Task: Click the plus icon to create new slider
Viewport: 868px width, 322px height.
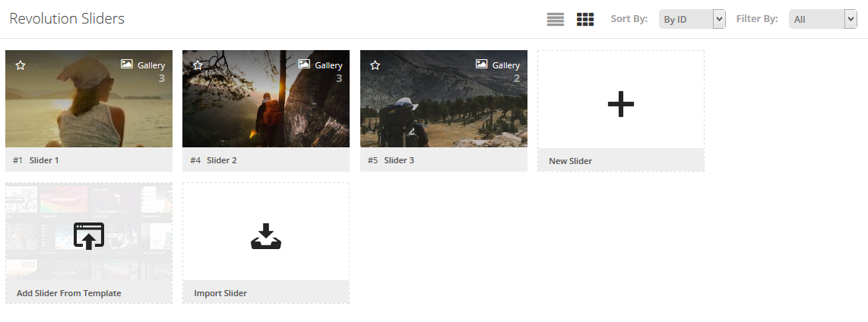Action: point(620,104)
